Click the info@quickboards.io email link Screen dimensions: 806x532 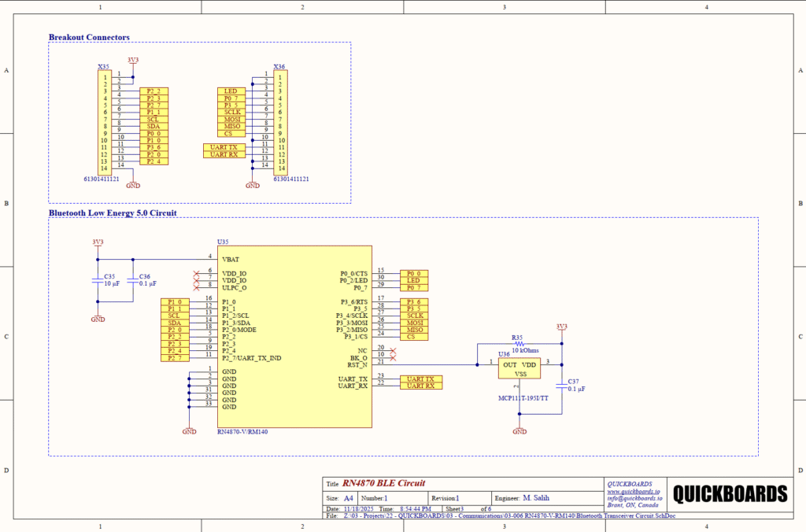[x=634, y=498]
